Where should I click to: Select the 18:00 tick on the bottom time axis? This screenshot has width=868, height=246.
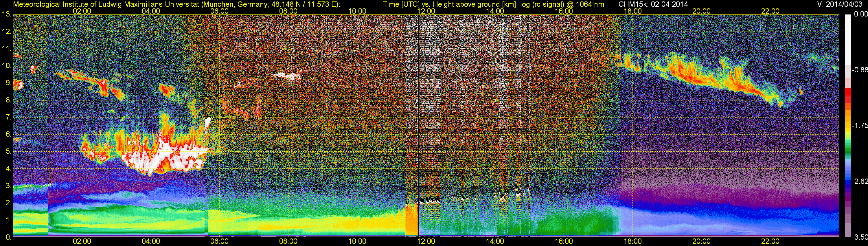pyautogui.click(x=632, y=241)
